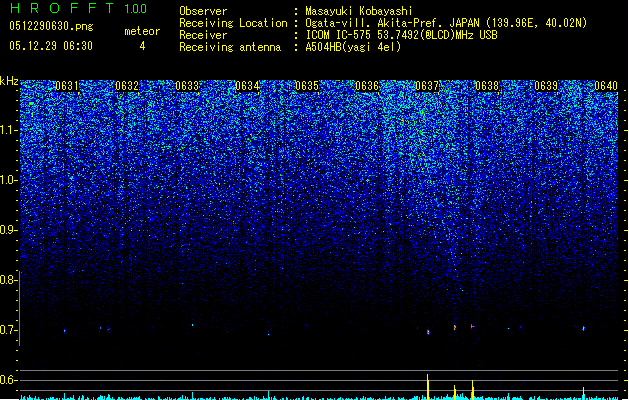Click the 1.0 frequency axis label
The image size is (629, 400).
(9, 180)
